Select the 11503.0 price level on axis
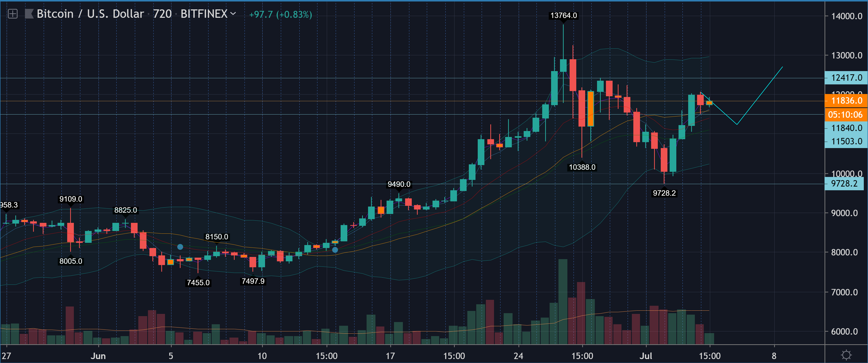This screenshot has height=363, width=868. pos(846,141)
